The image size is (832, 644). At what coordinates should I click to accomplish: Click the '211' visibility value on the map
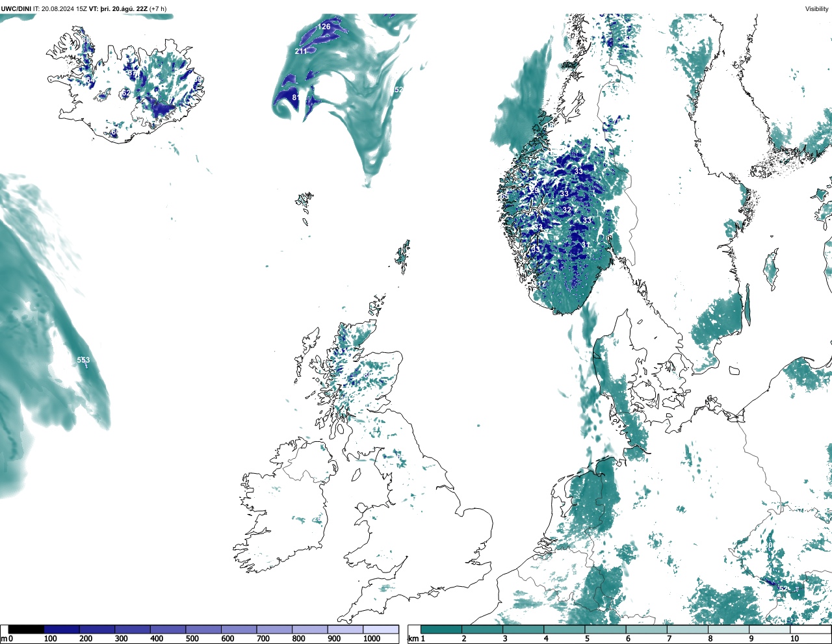pos(301,51)
